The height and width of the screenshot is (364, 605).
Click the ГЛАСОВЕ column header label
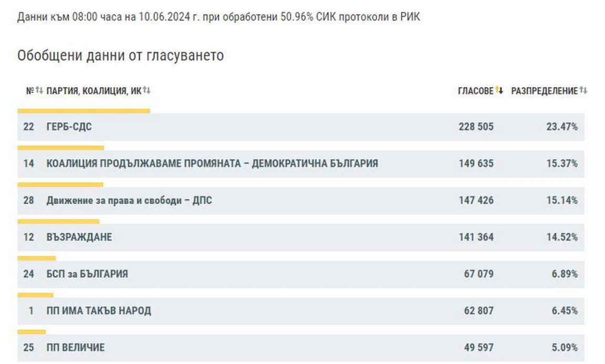point(475,91)
